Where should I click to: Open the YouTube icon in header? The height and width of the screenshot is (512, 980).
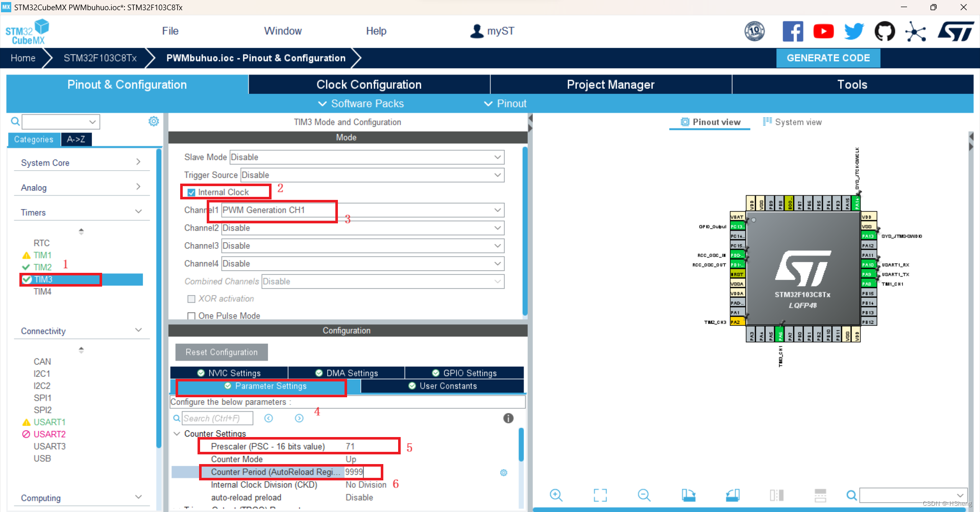[x=823, y=32]
